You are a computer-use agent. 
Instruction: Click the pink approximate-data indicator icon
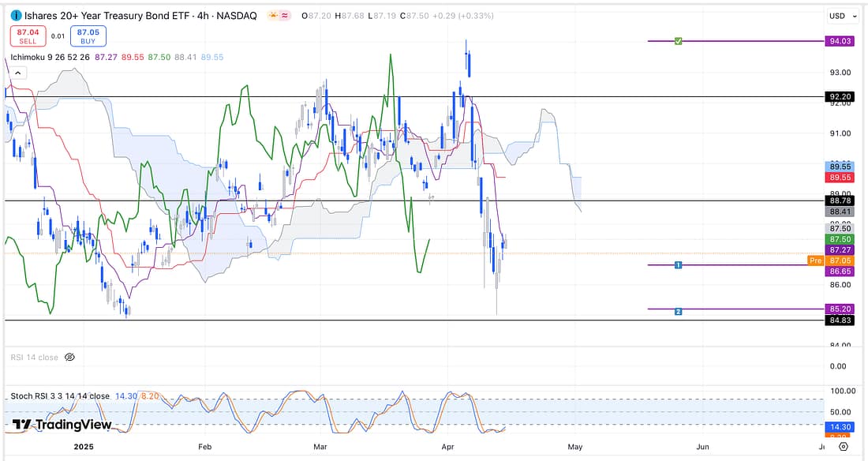point(284,16)
